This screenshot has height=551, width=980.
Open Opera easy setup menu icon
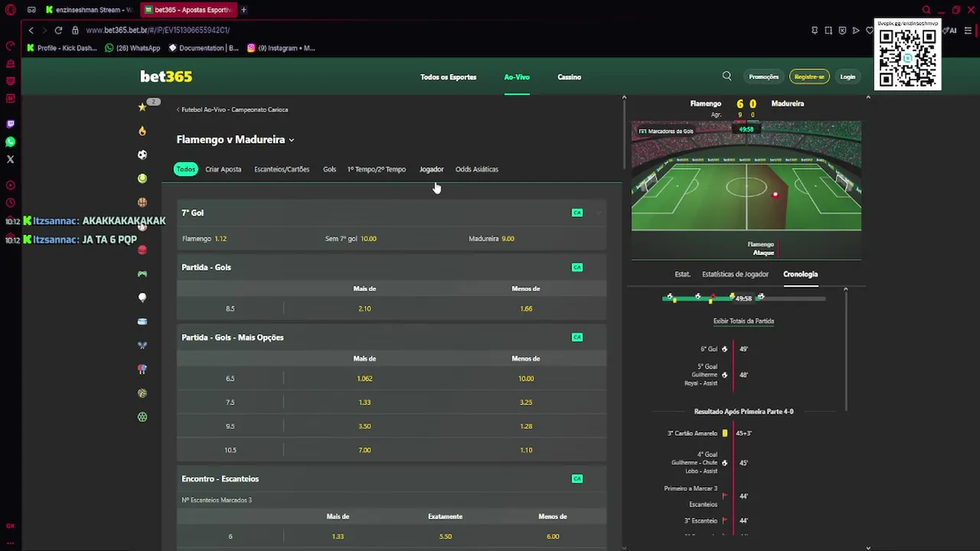click(x=968, y=31)
